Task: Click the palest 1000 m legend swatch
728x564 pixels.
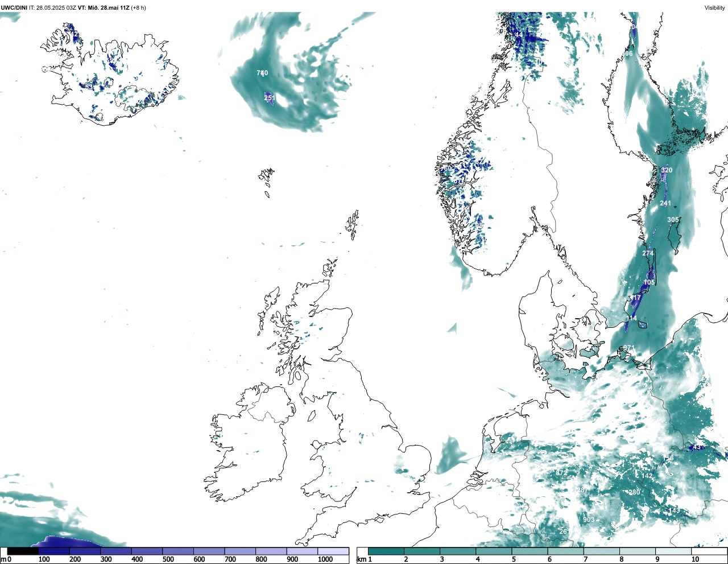Action: point(333,551)
